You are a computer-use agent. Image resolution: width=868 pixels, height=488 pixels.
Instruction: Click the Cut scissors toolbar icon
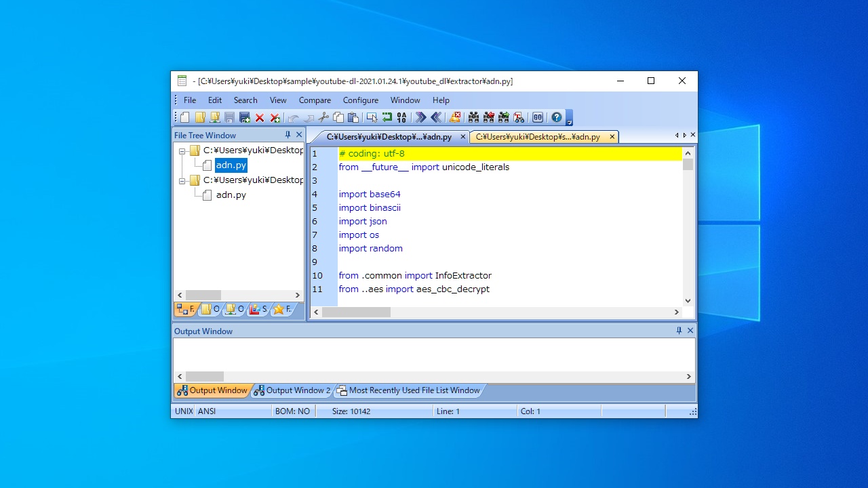click(x=323, y=117)
